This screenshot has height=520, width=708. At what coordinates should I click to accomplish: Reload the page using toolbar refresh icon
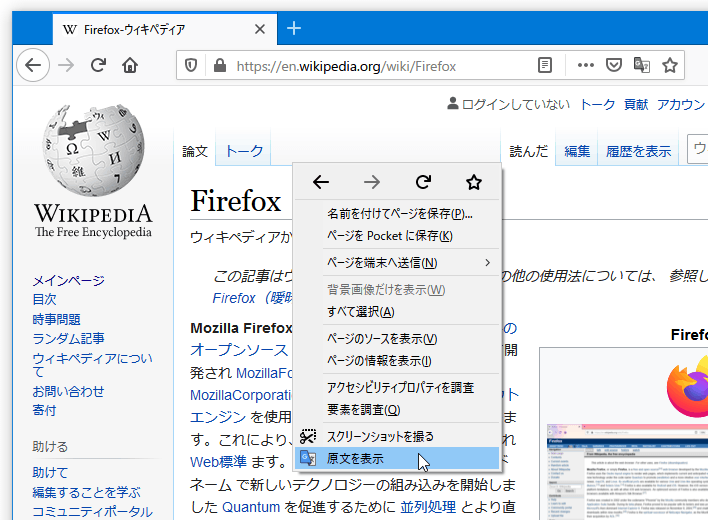[x=98, y=65]
